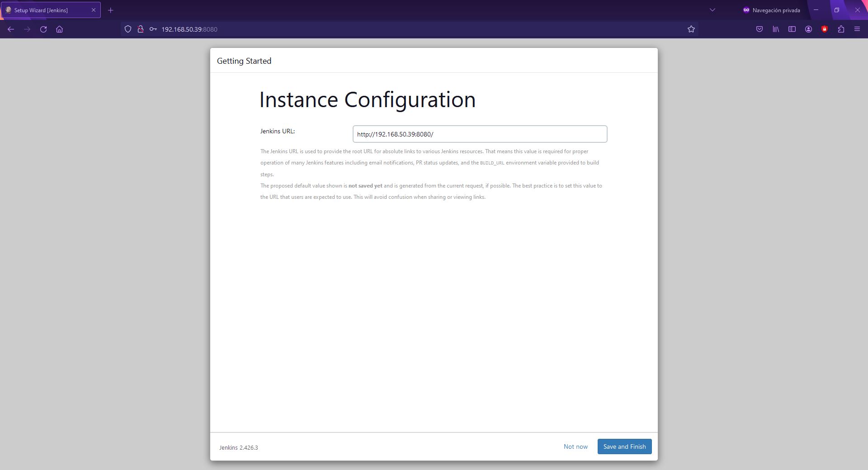Screen dimensions: 868x470
Task: Click the bold 'not saved yet' text
Action: (365, 186)
